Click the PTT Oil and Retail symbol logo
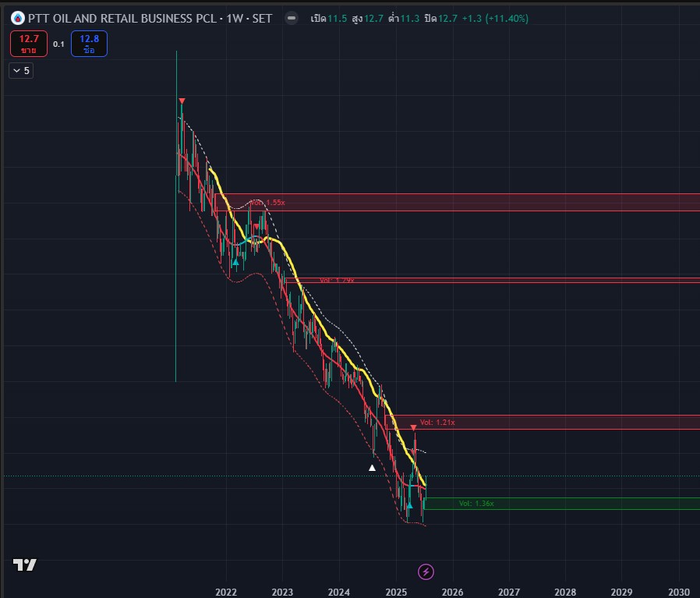Screen dimensions: 700x598 tap(18, 18)
